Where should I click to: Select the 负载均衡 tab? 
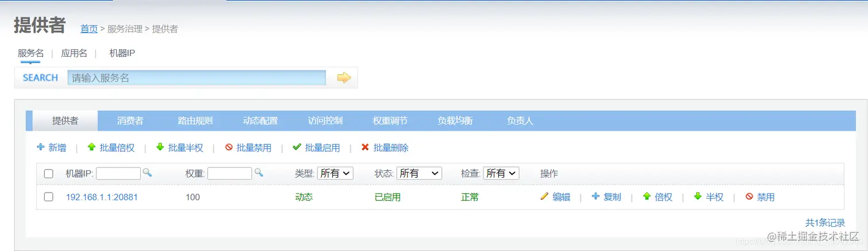click(455, 121)
